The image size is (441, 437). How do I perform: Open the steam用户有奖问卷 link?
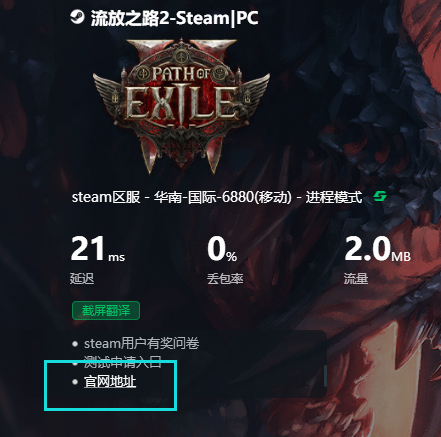(x=142, y=343)
